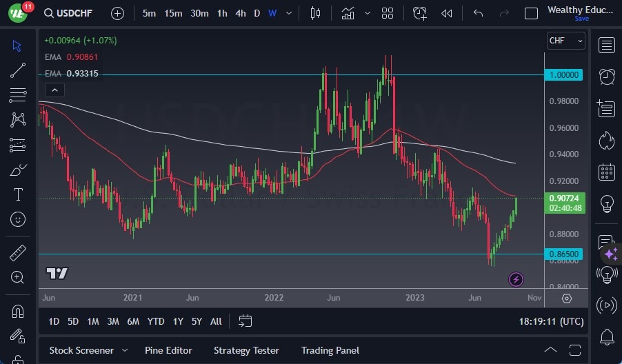Select the 0.86500 horizontal line price label
Image resolution: width=622 pixels, height=364 pixels.
tap(563, 254)
